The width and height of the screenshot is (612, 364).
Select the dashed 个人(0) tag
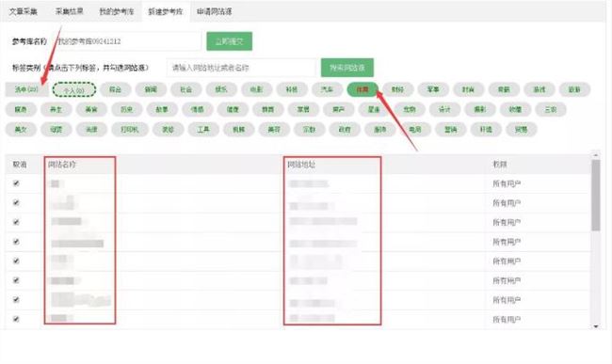(x=74, y=90)
